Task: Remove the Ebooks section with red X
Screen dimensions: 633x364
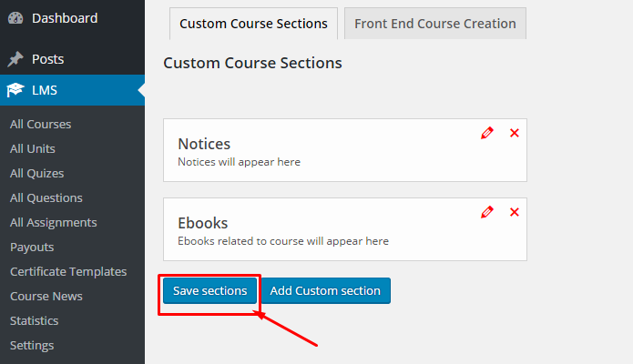Action: pos(515,212)
